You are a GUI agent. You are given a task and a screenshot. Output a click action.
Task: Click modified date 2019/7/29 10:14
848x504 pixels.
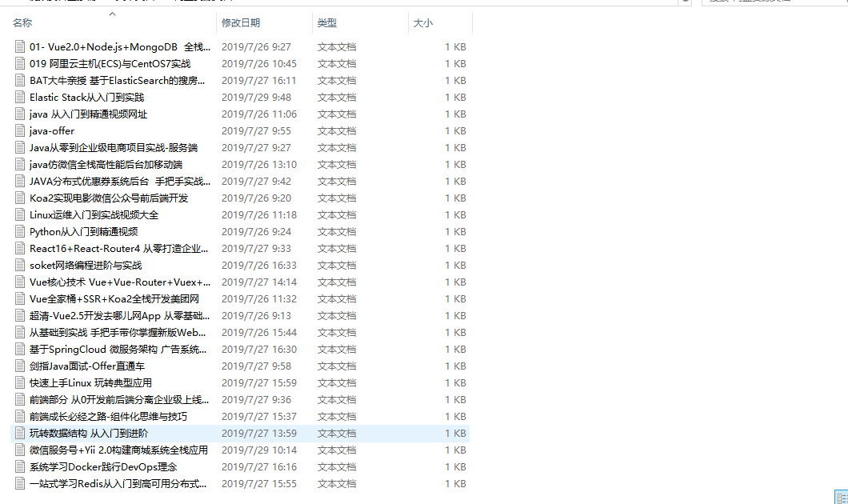click(259, 450)
